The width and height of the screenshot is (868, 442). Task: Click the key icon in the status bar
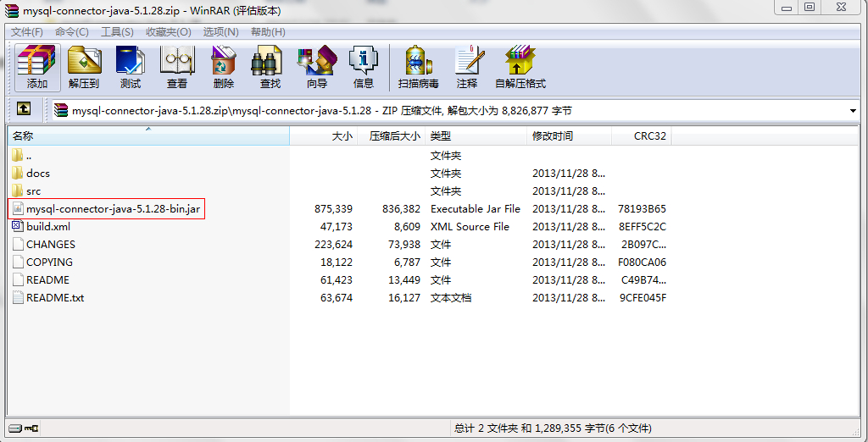(x=31, y=428)
